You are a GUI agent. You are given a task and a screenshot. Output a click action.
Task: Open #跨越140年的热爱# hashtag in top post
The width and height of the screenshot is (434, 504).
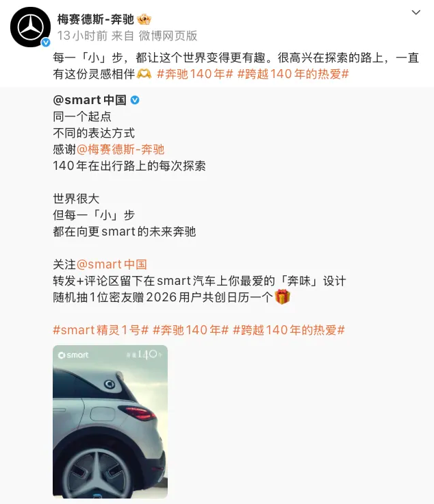293,74
